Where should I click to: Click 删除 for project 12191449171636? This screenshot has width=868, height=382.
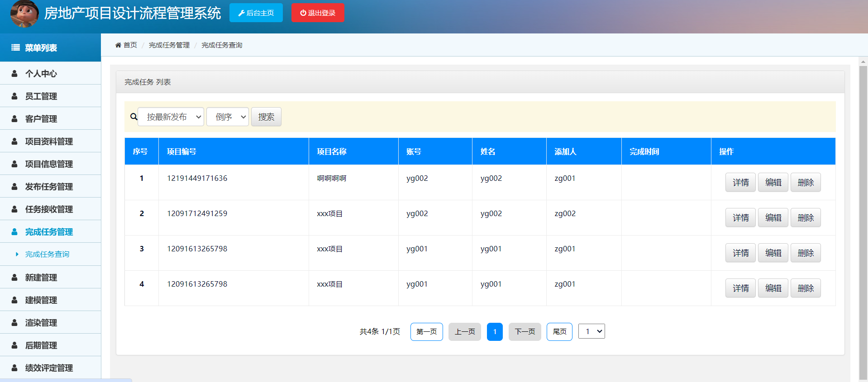tap(806, 182)
